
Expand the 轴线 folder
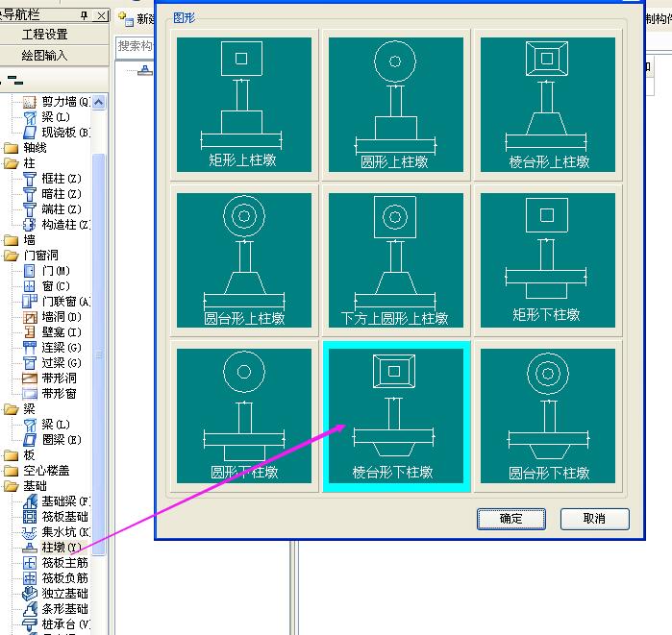click(x=11, y=148)
